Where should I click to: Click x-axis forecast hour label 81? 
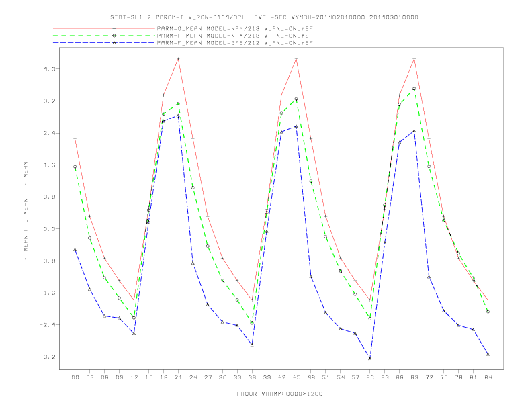[474, 377]
